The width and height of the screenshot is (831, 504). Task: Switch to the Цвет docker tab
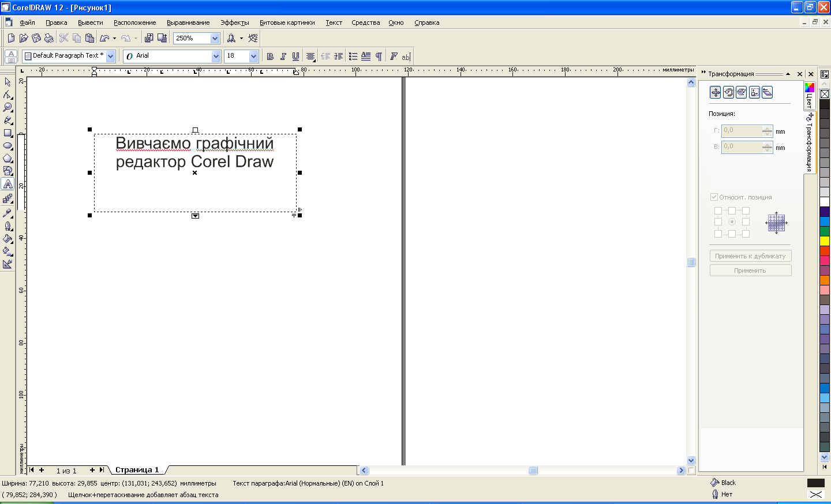coord(809,95)
